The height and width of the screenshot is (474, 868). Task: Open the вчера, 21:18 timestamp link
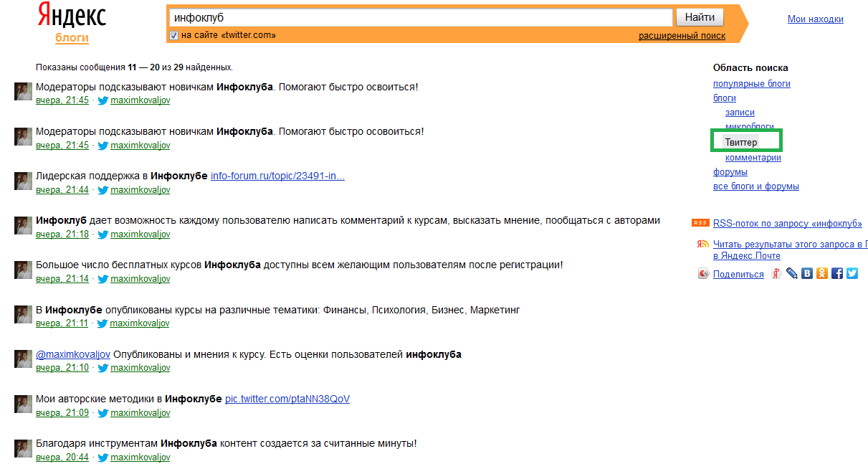pyautogui.click(x=62, y=234)
